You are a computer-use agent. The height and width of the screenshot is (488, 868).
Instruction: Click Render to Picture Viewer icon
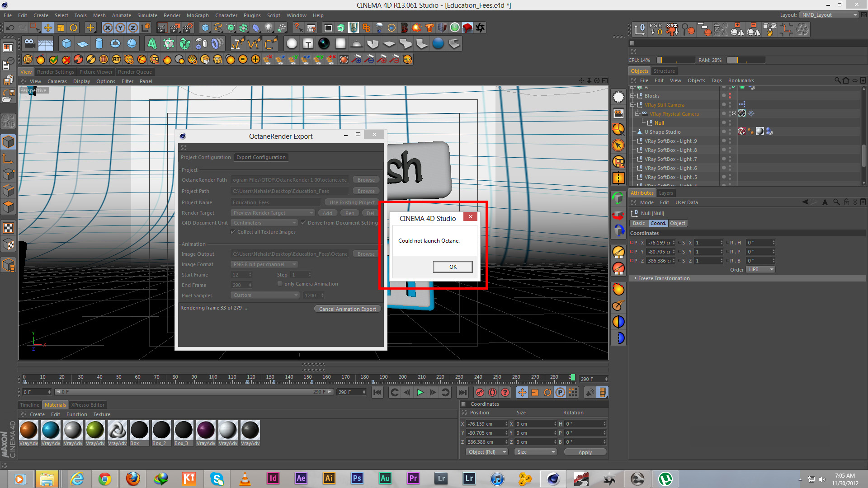click(x=175, y=28)
